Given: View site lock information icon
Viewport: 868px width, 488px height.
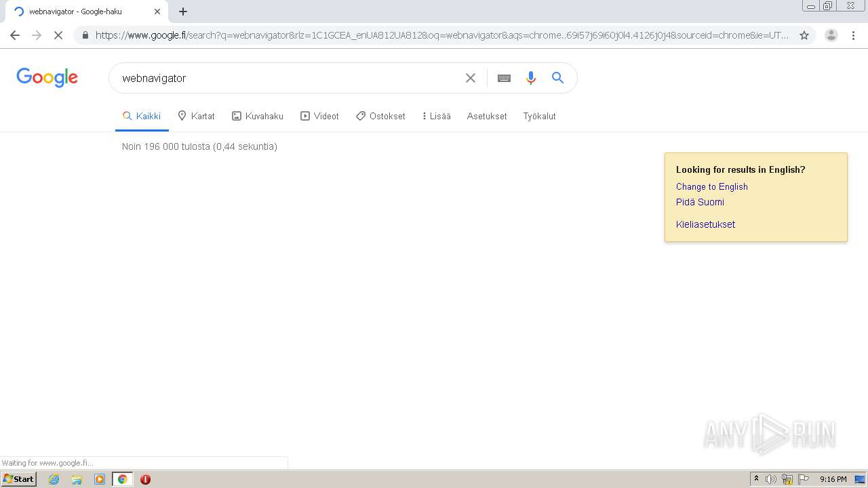Looking at the screenshot, I should (85, 35).
